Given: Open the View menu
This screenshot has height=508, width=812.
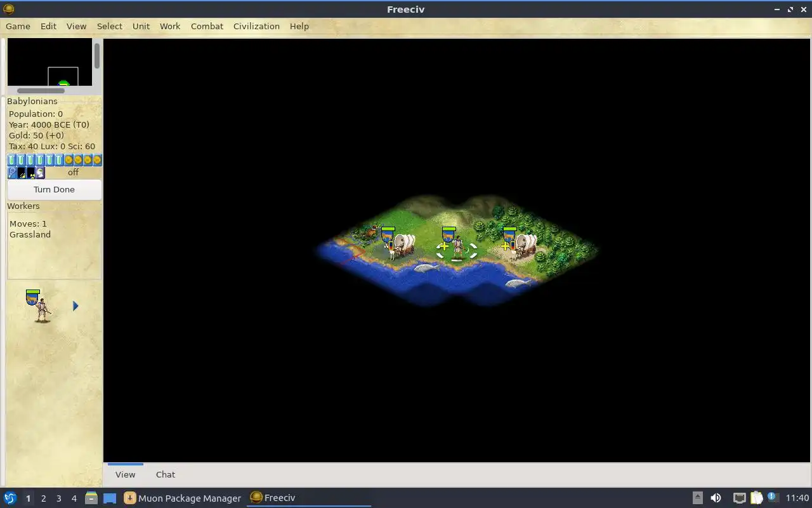Looking at the screenshot, I should [76, 26].
